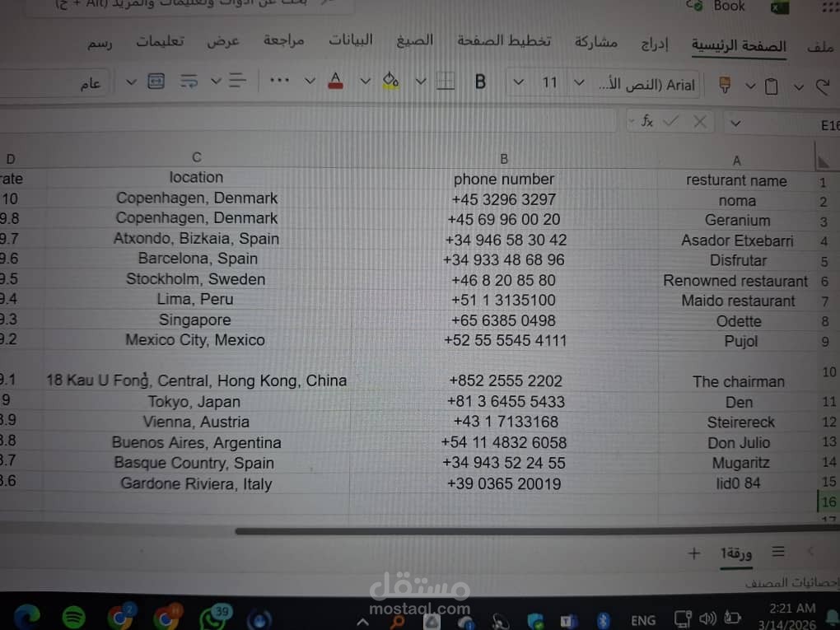Screen dimensions: 840x630
Task: Open the البيانات Data tab
Action: click(x=351, y=40)
